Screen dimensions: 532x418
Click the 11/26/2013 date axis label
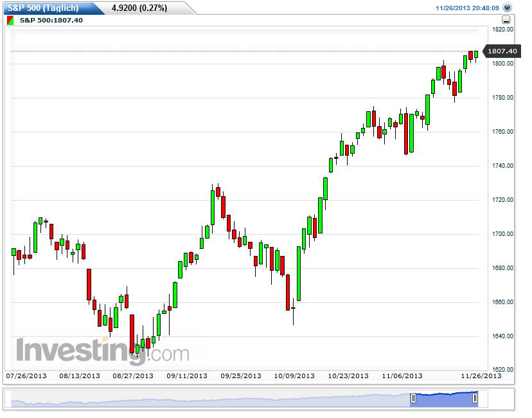click(481, 376)
